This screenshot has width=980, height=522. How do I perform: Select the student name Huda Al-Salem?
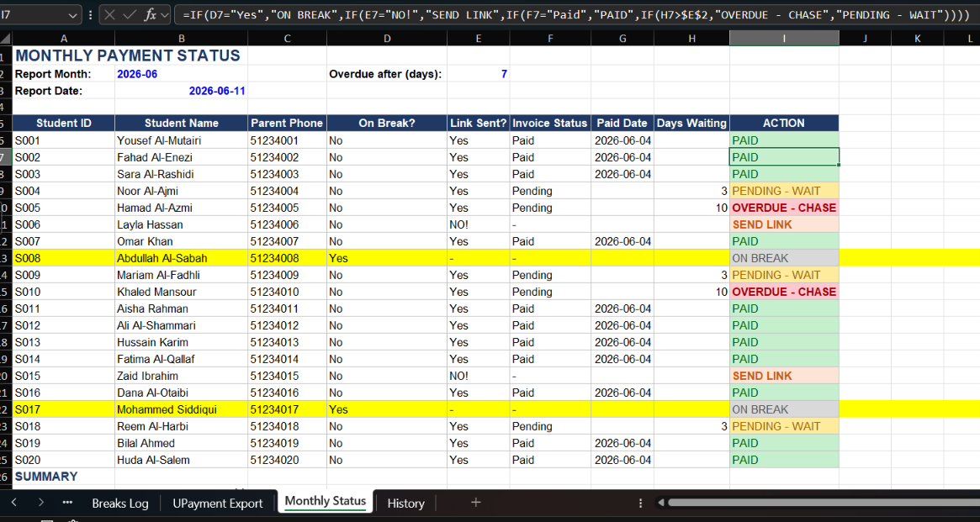pyautogui.click(x=181, y=460)
